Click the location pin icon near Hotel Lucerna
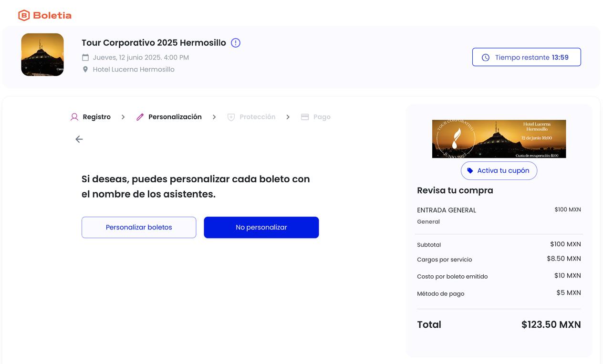Image resolution: width=603 pixels, height=364 pixels. tap(85, 69)
